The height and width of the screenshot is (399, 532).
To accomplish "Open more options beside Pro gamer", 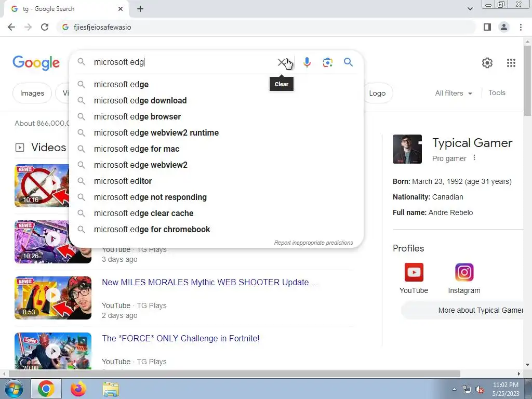I will (x=474, y=158).
